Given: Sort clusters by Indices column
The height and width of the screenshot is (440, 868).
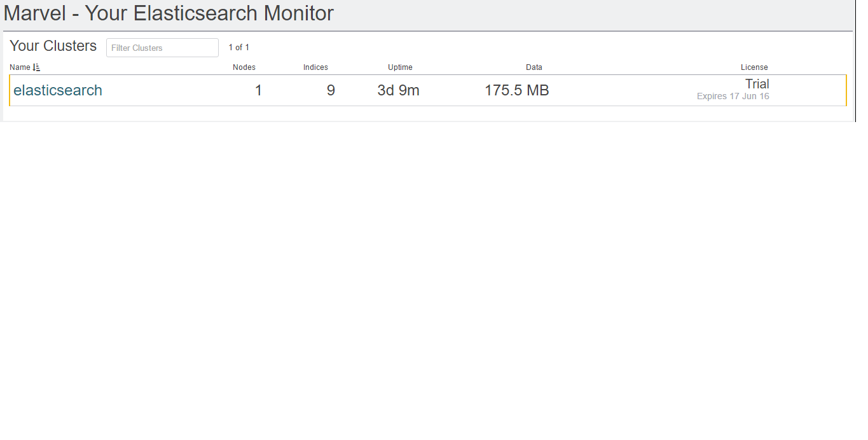Looking at the screenshot, I should (315, 67).
